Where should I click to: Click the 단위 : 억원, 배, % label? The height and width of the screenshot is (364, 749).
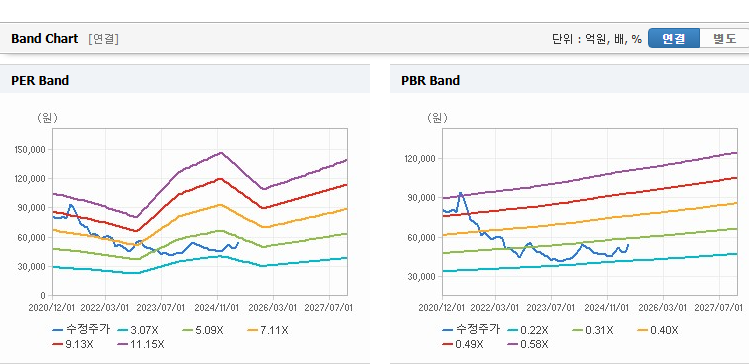(597, 39)
